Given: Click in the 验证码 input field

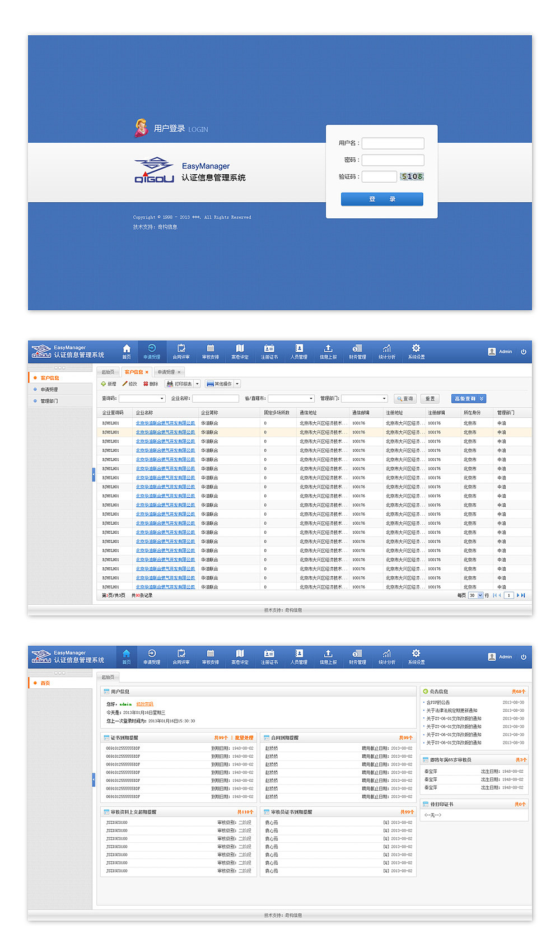Looking at the screenshot, I should (x=379, y=177).
